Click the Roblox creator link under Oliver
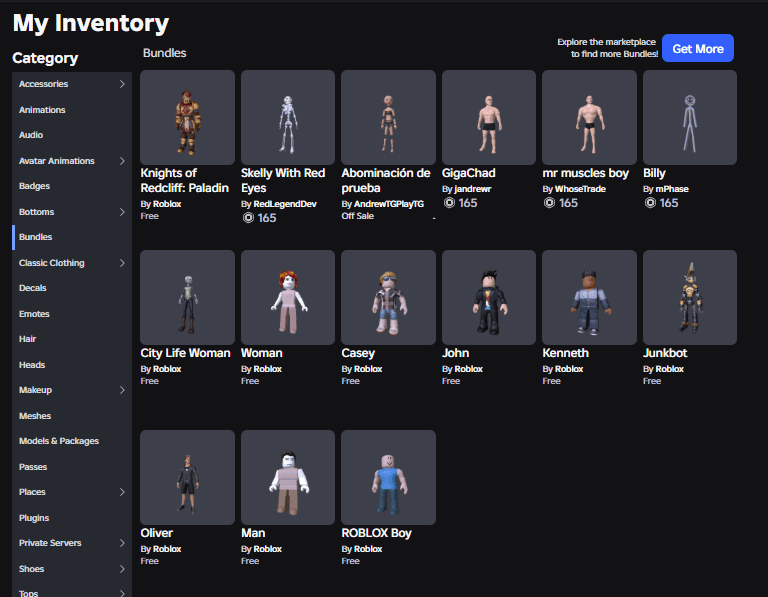 point(167,549)
